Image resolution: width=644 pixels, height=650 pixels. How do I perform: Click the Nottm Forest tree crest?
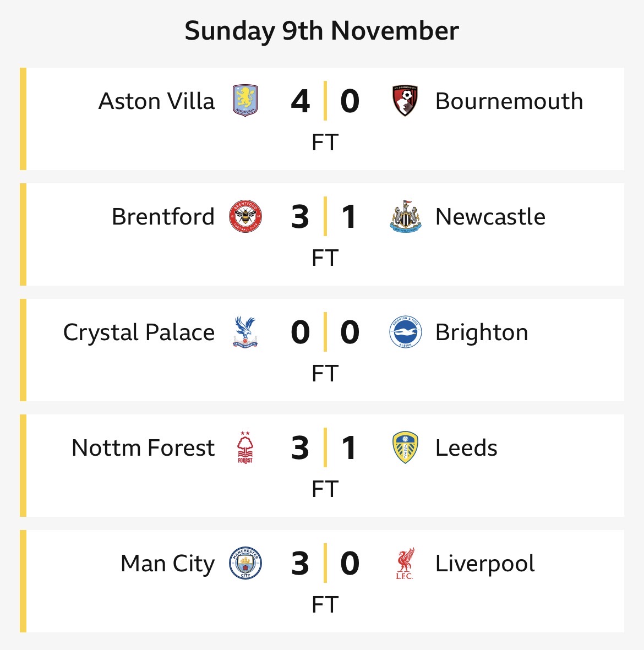[245, 448]
